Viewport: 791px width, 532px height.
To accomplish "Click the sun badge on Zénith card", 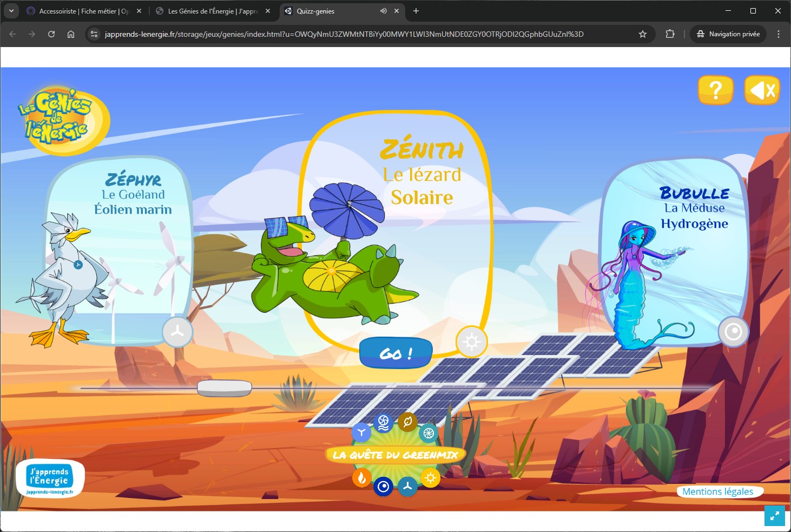I will [471, 342].
